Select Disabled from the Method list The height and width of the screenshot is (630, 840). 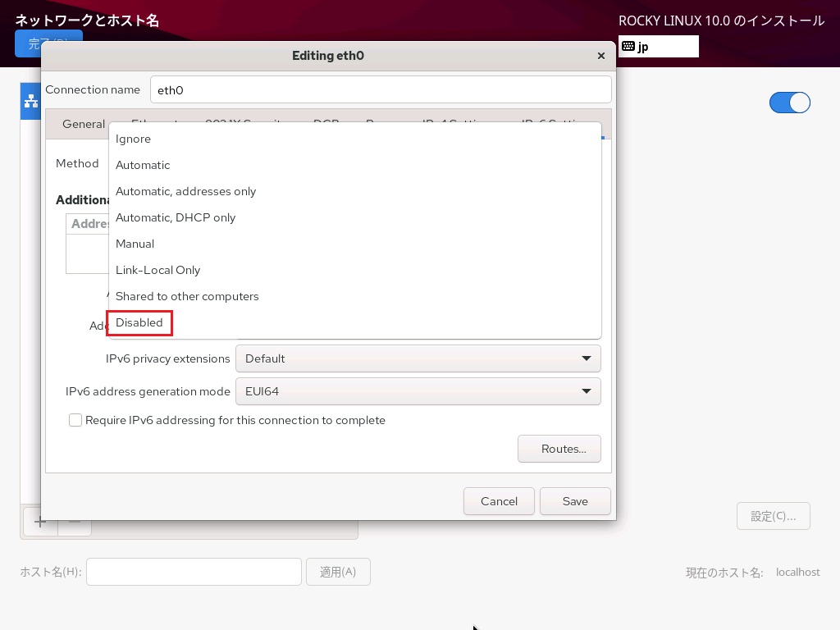pos(139,322)
